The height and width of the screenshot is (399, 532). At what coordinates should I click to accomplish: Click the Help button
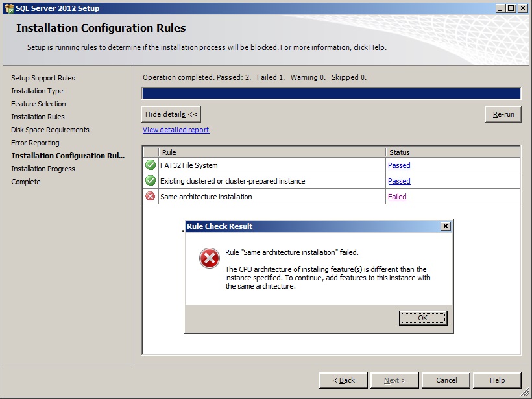point(497,380)
